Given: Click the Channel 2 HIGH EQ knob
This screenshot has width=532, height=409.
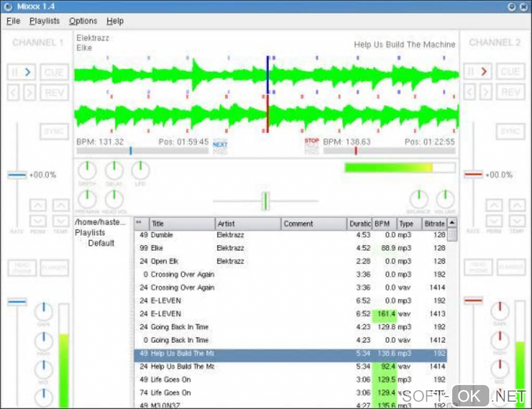Looking at the screenshot, I should [x=500, y=341].
